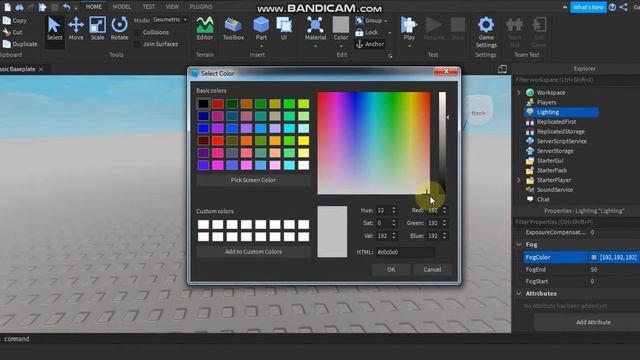640x360 pixels.
Task: Click the viewport layout icon above Explorer
Action: [x=502, y=69]
